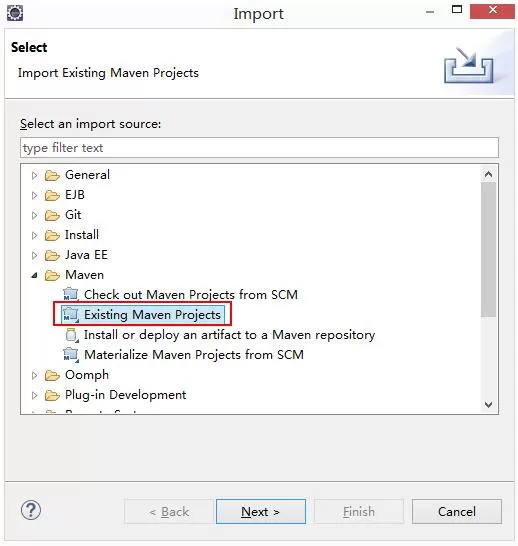Click the scrollbar up arrow
This screenshot has width=518, height=546.
[488, 174]
